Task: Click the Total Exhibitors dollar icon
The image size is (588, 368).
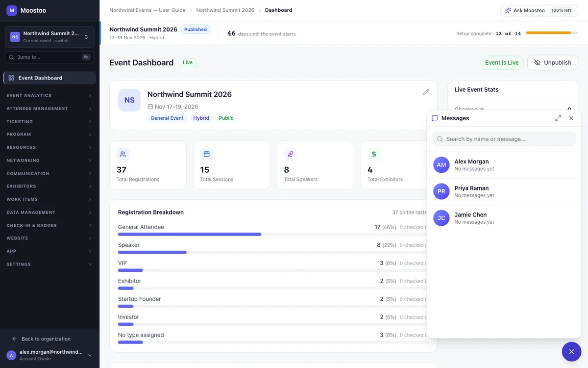Action: (374, 154)
